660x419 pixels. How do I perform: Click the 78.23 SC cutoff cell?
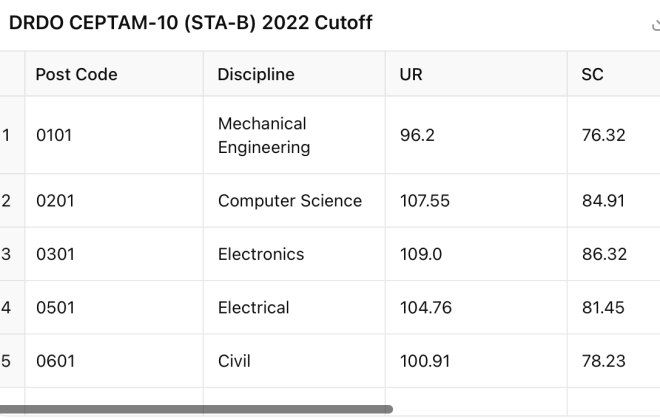coord(614,361)
